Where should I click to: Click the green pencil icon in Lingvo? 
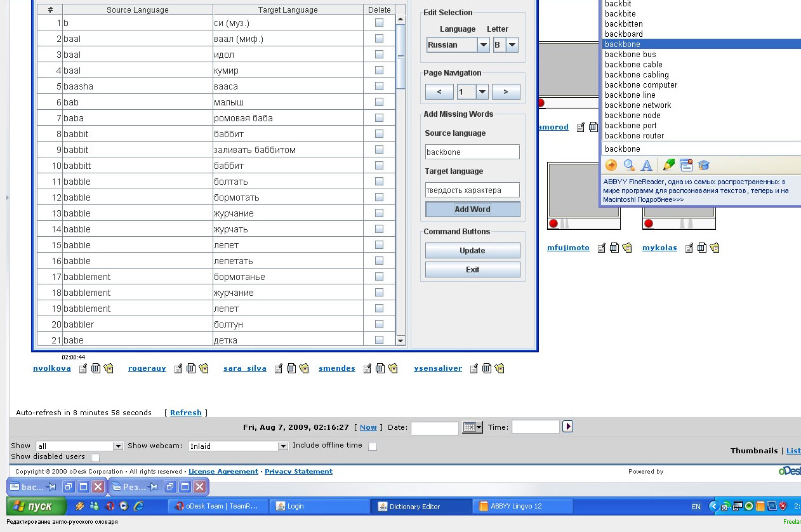click(x=668, y=165)
